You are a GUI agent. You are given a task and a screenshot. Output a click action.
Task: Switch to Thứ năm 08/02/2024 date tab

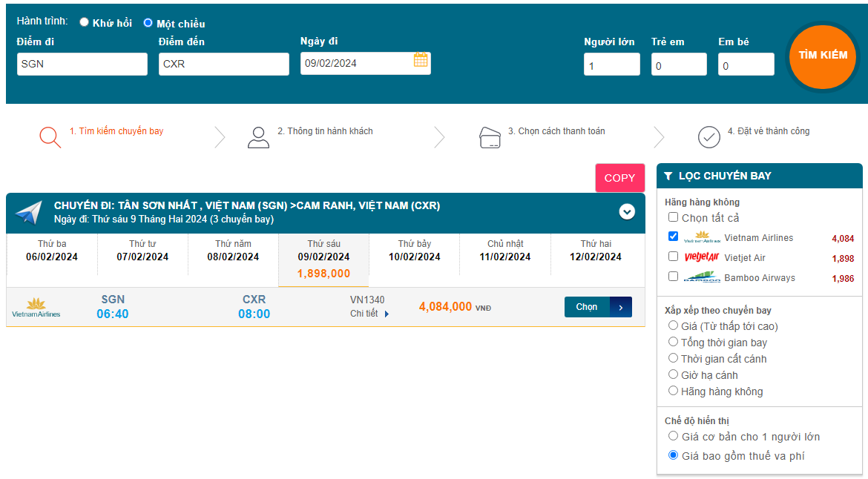click(233, 251)
